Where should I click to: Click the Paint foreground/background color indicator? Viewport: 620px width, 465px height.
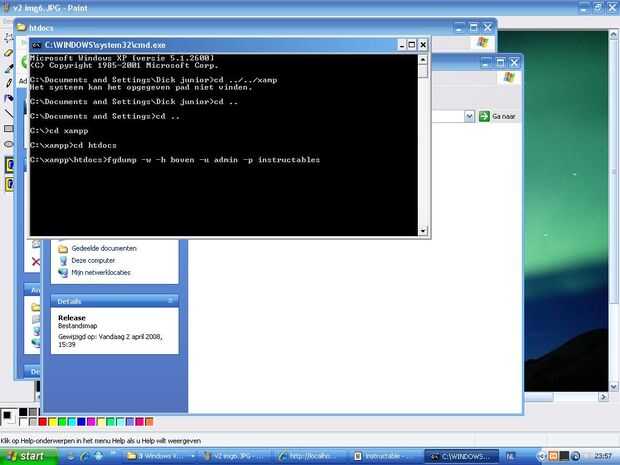[8, 417]
